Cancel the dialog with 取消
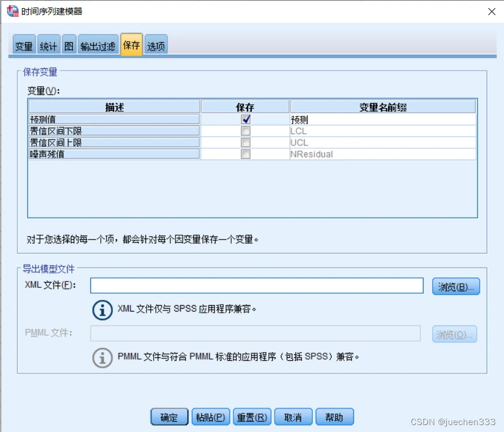Viewport: 504px width, 432px height. [293, 417]
